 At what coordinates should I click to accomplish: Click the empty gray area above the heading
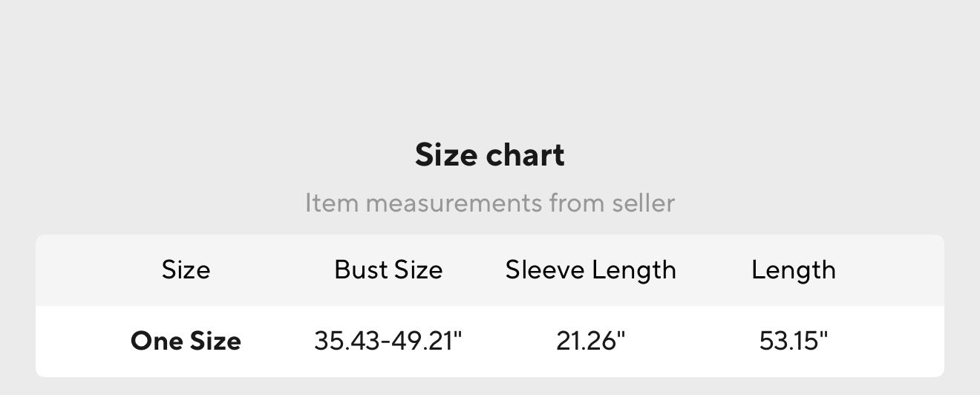490,59
